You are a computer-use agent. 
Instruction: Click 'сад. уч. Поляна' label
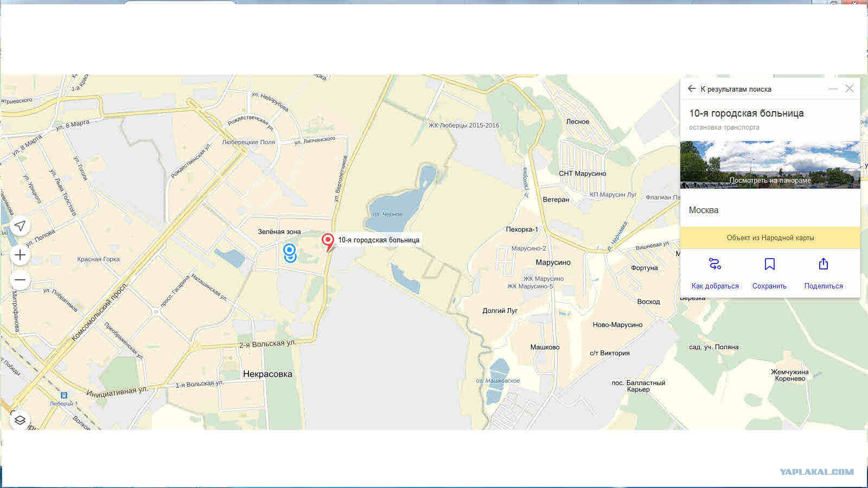[714, 347]
